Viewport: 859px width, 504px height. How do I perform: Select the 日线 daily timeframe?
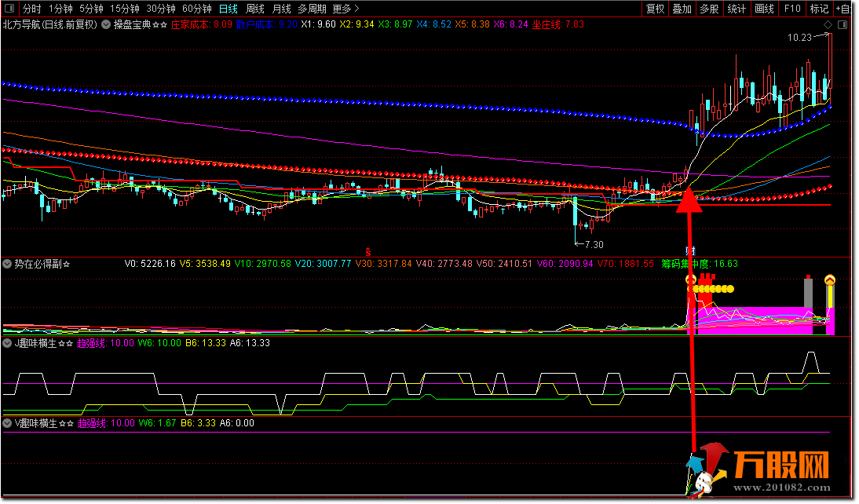click(228, 9)
